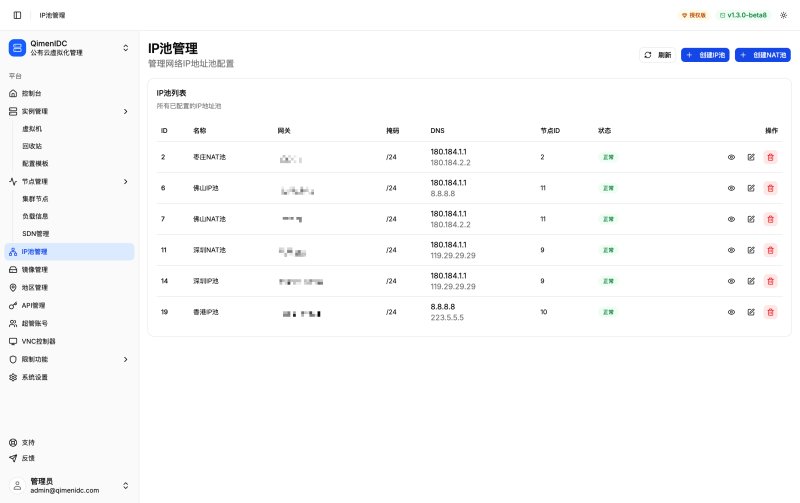
Task: Open the v1.3.0-beta8 version badge
Action: tap(743, 15)
